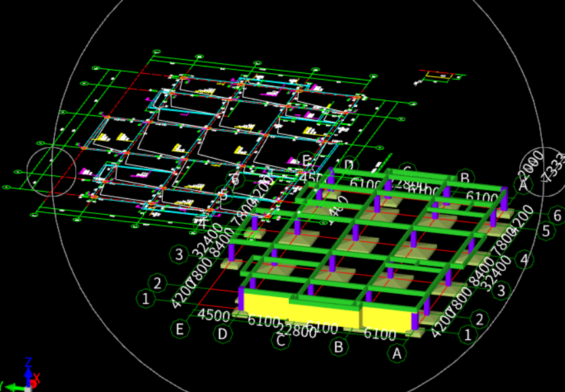The image size is (565, 392).
Task: Select grid bubble D in the bottom axis row
Action: (223, 334)
